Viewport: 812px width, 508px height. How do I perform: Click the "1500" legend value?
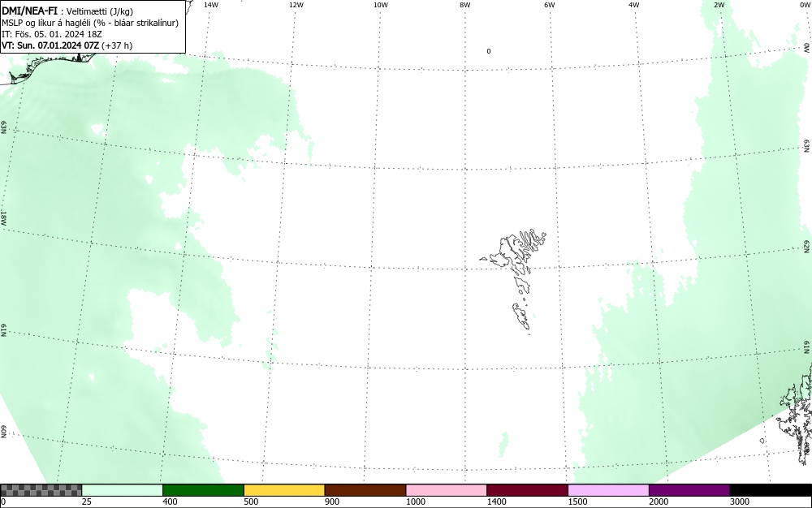(577, 502)
